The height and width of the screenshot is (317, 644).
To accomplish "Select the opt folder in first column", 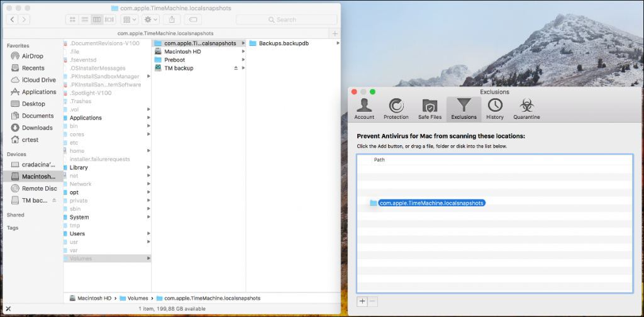I will pos(74,192).
